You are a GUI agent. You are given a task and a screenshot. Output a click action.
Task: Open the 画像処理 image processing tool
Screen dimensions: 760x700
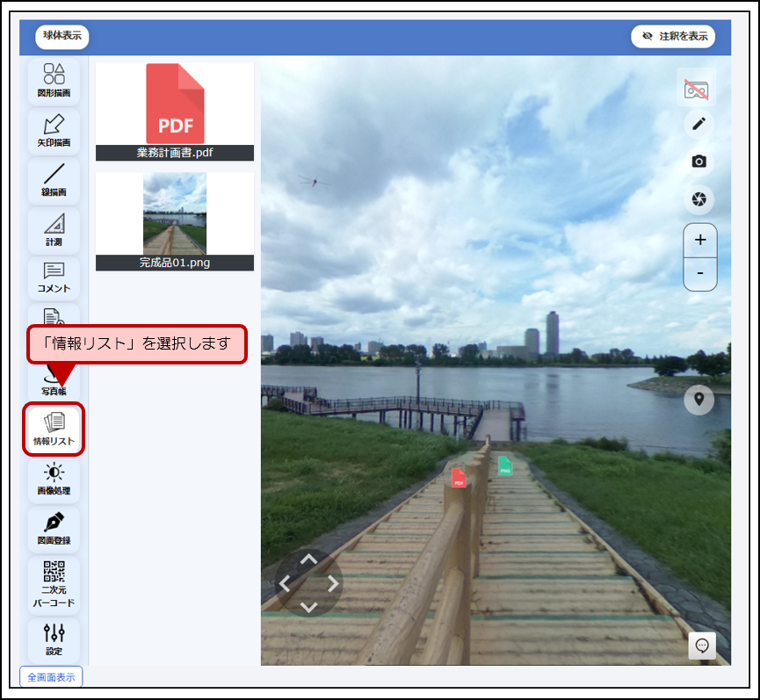point(54,480)
